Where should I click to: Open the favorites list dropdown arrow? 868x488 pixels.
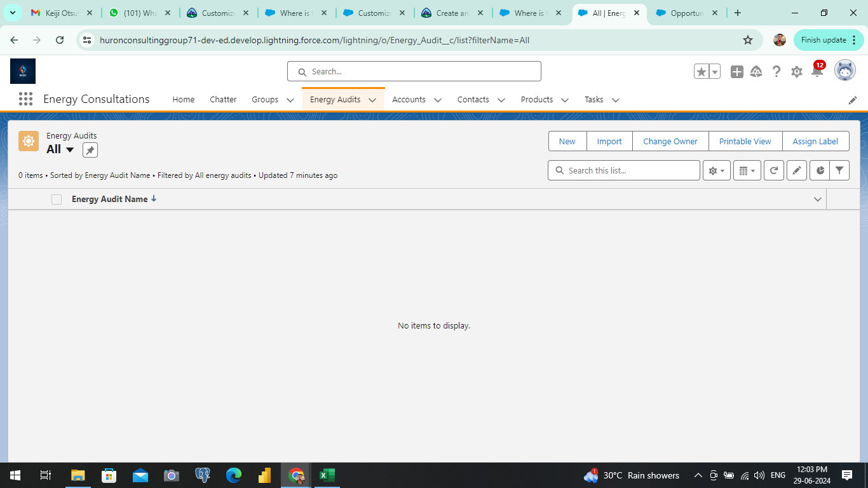(x=715, y=72)
